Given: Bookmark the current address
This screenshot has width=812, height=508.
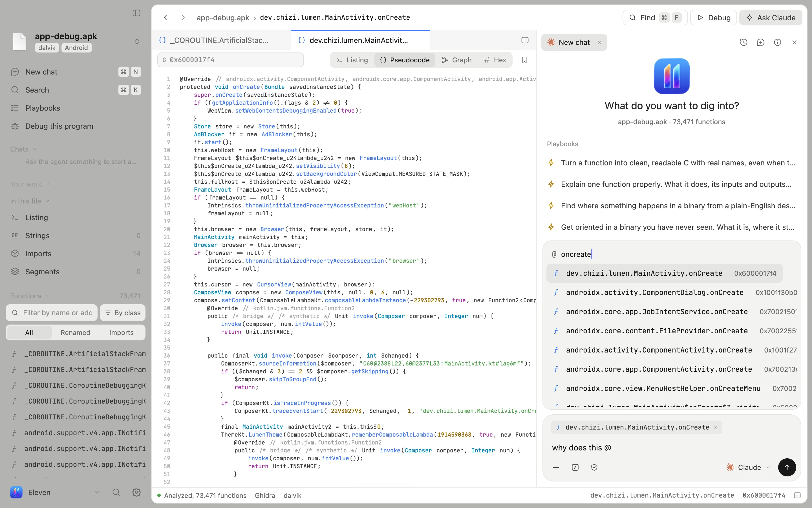Looking at the screenshot, I should click(524, 60).
